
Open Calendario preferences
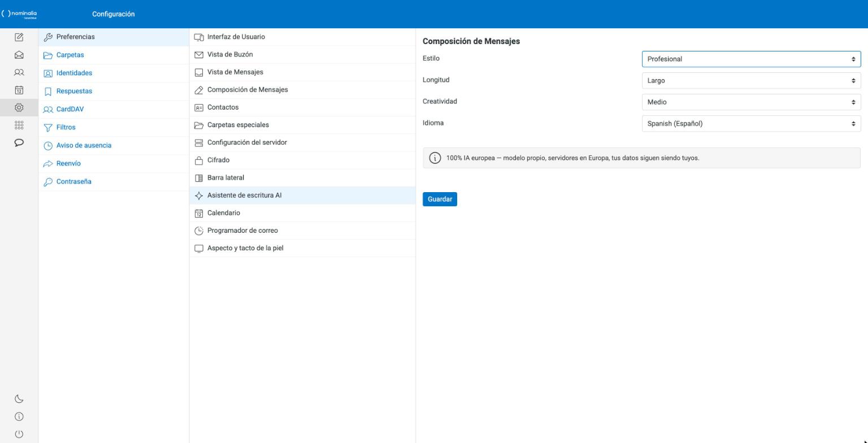click(x=302, y=212)
